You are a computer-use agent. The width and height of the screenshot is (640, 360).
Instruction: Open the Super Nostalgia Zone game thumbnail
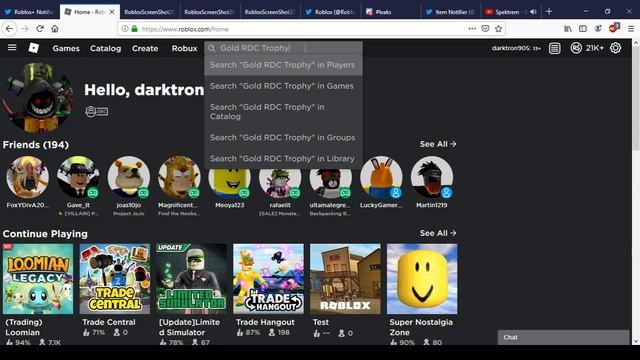[x=422, y=279]
